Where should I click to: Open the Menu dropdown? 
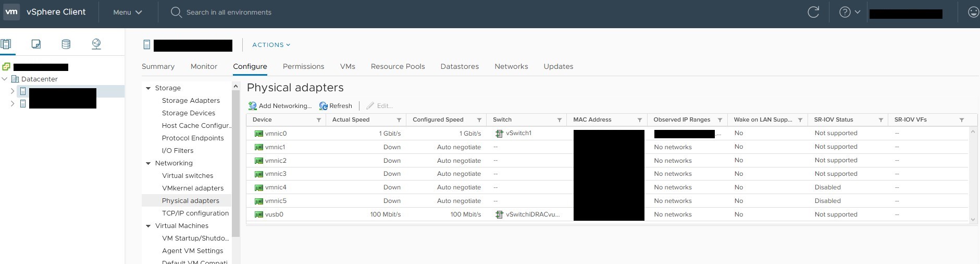[x=128, y=12]
